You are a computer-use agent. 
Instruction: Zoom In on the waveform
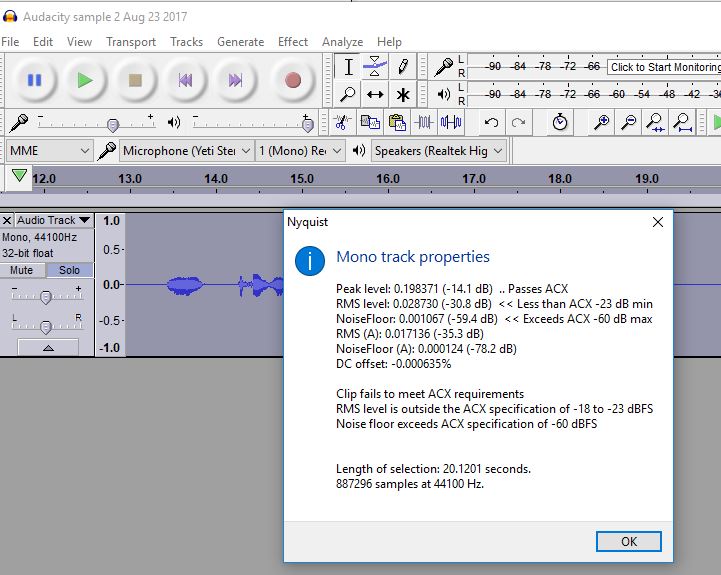[x=601, y=122]
